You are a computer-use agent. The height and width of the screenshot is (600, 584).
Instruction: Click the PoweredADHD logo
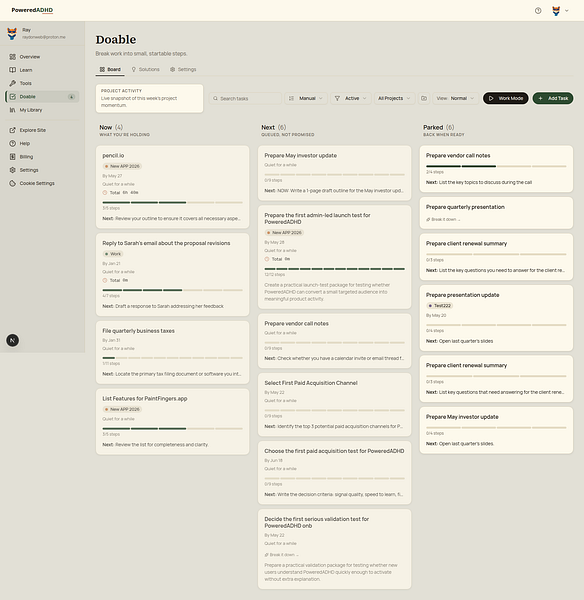(x=32, y=10)
